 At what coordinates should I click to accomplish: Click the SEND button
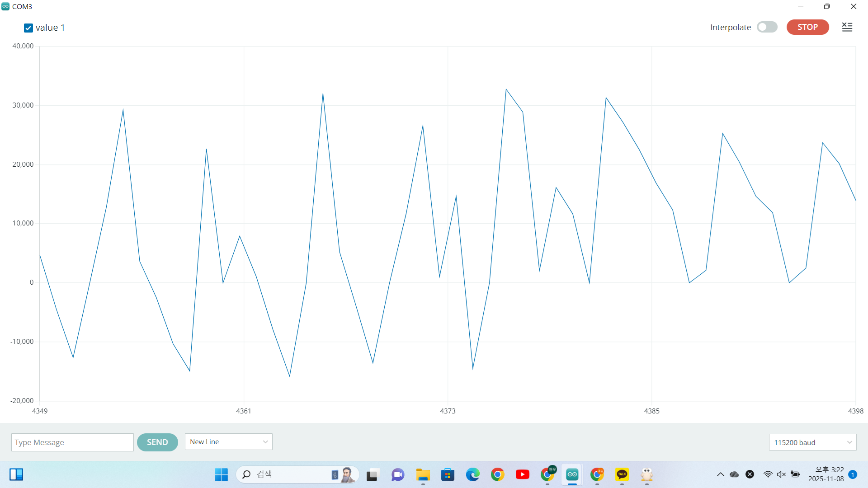(x=157, y=442)
